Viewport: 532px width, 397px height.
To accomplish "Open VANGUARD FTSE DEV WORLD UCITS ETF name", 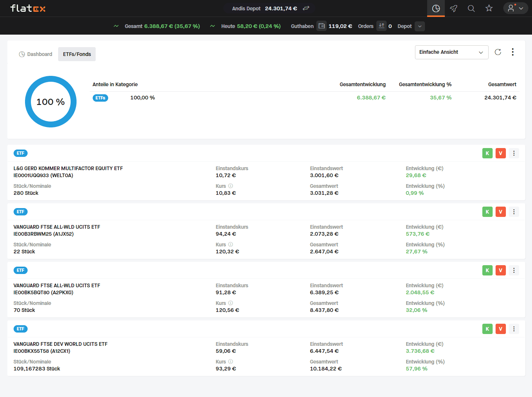I will (60, 344).
